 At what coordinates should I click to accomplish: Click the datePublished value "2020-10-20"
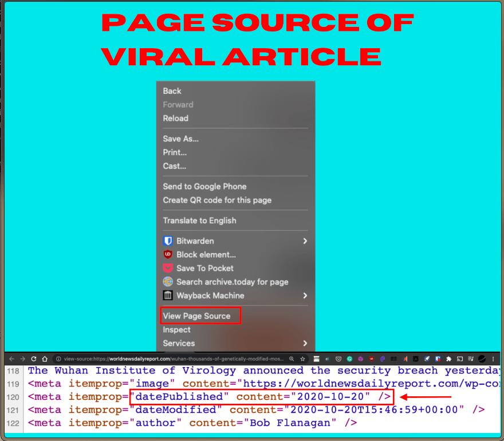(330, 397)
